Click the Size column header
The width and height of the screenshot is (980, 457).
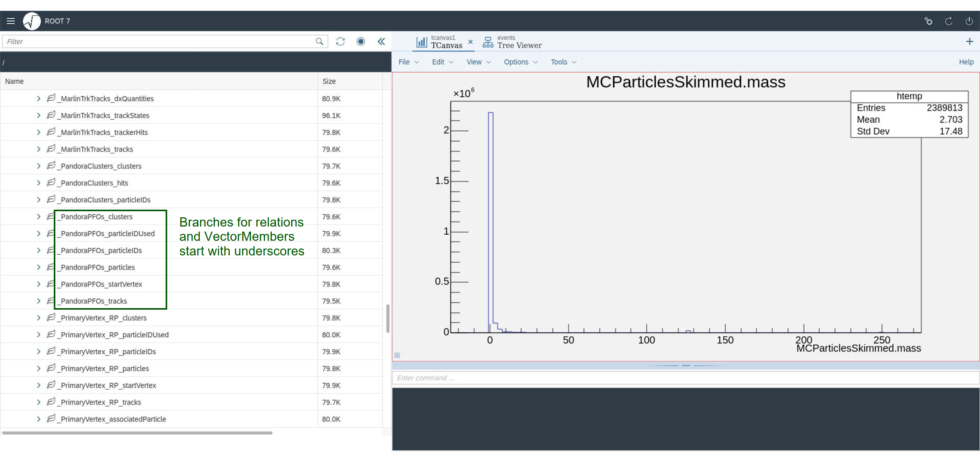pyautogui.click(x=329, y=81)
